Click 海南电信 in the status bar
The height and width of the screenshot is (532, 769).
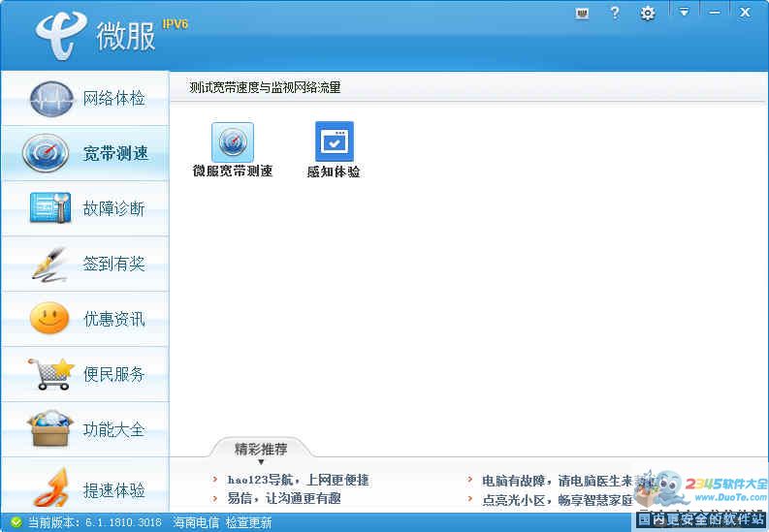pyautogui.click(x=196, y=522)
